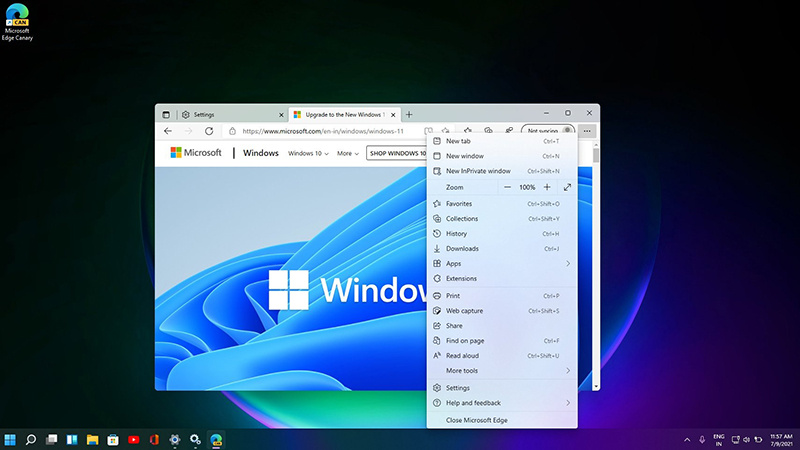
Task: Select Read aloud in the menu
Action: (502, 356)
